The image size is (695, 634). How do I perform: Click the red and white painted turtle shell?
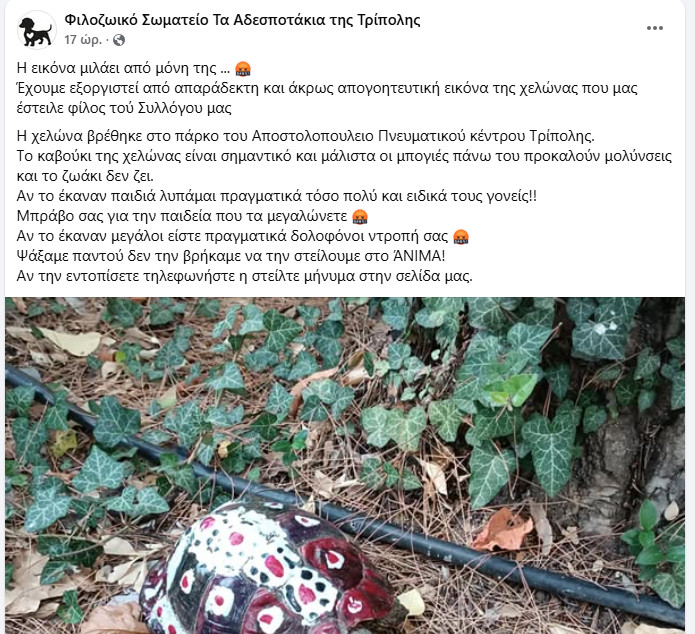(x=270, y=572)
